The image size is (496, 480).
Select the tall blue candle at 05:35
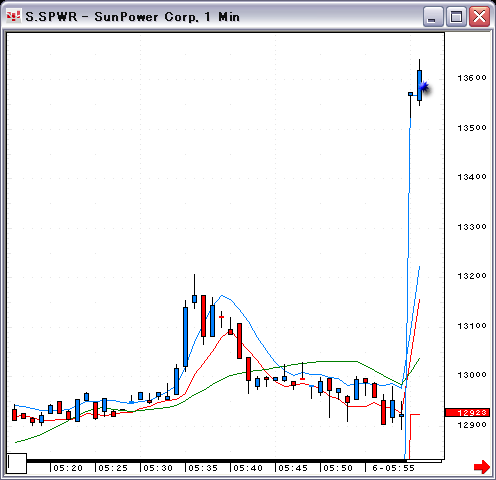pyautogui.click(x=185, y=337)
